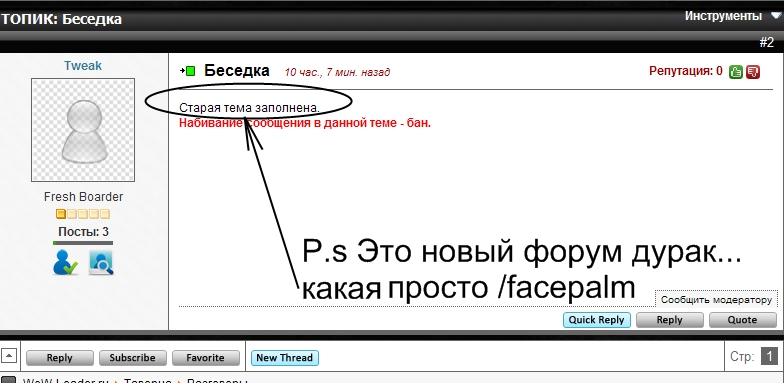Click the Reply button inside the post

[x=670, y=320]
